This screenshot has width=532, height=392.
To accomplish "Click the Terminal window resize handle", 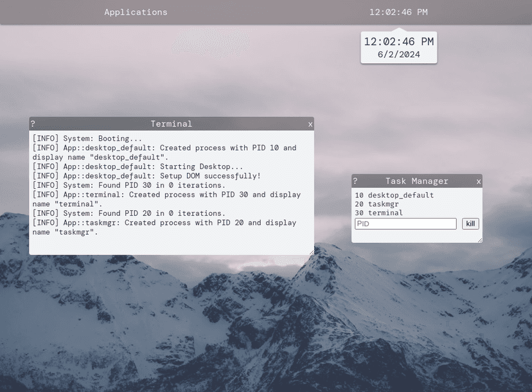I will [312, 252].
